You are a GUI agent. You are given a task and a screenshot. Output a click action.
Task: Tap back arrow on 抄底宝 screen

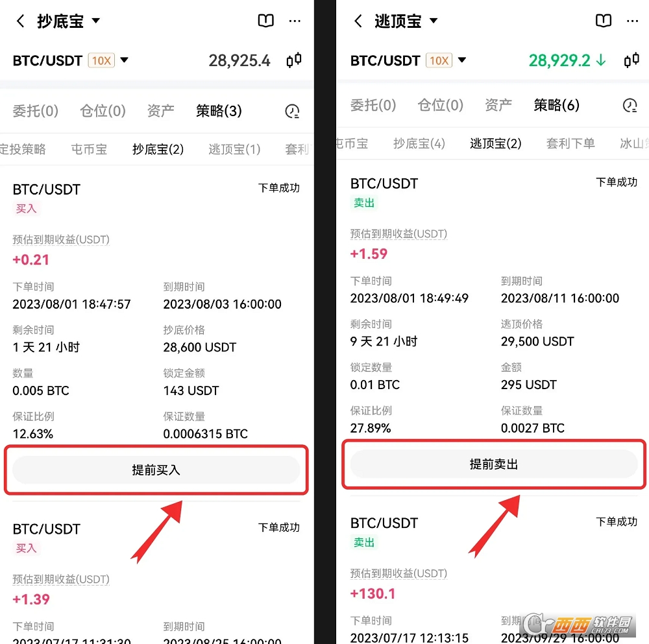(20, 21)
